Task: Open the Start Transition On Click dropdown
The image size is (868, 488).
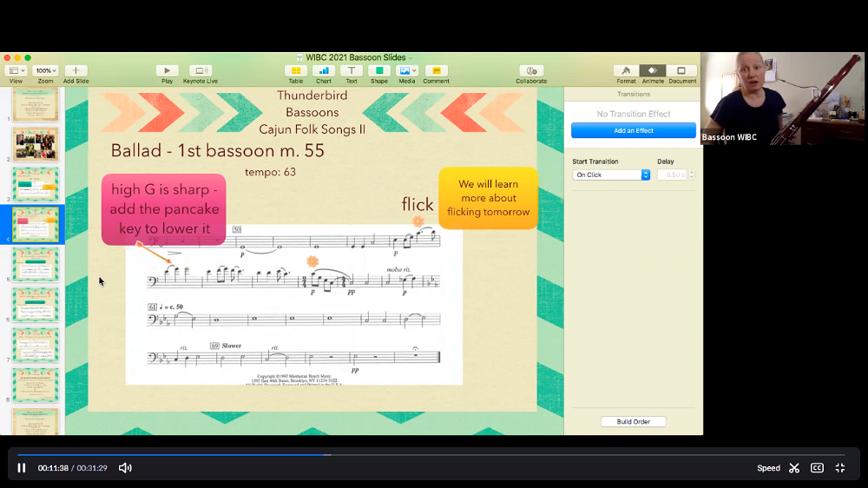Action: point(610,175)
